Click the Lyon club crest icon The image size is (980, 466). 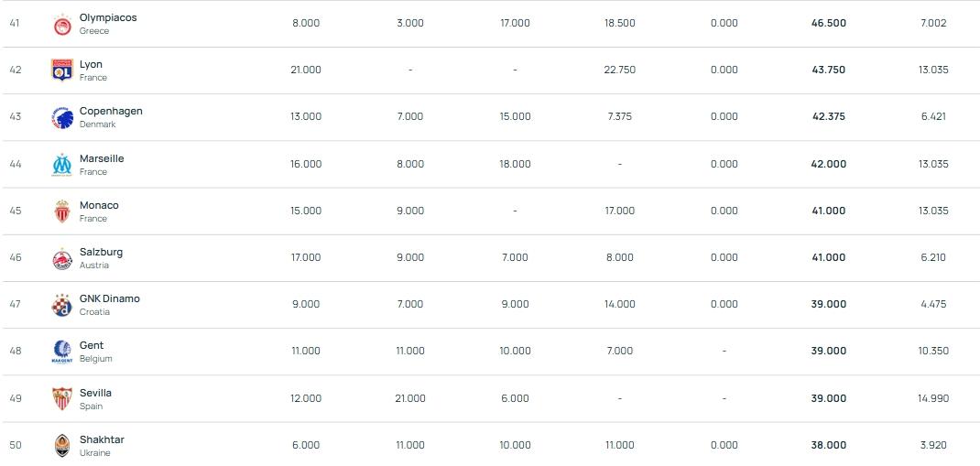[x=61, y=70]
